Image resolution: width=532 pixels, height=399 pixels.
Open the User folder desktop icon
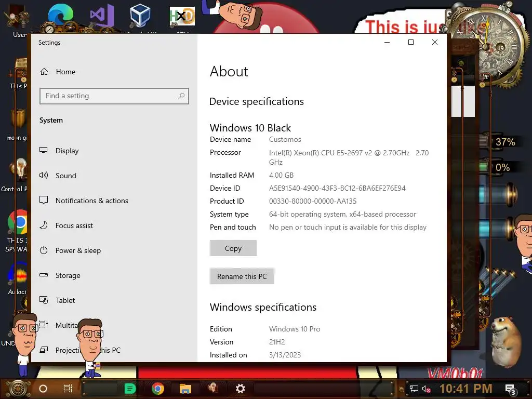pyautogui.click(x=18, y=20)
